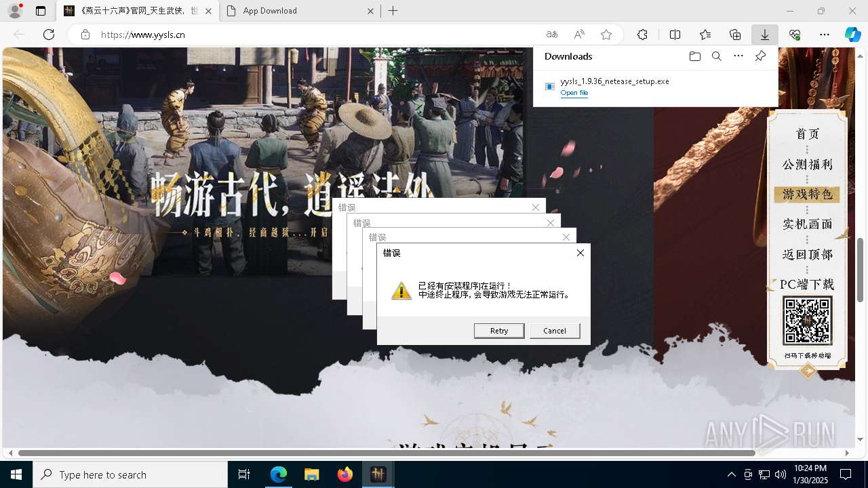This screenshot has width=868, height=488.
Task: Open the taskbar clock and date
Action: pos(810,474)
